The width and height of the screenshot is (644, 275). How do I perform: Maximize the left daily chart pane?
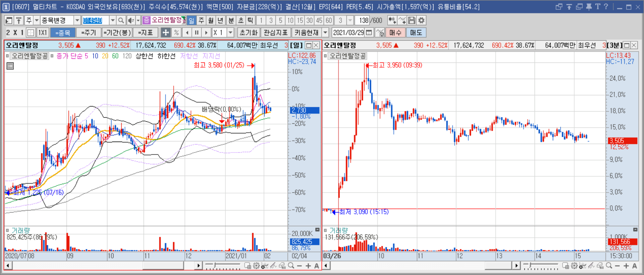point(309,45)
